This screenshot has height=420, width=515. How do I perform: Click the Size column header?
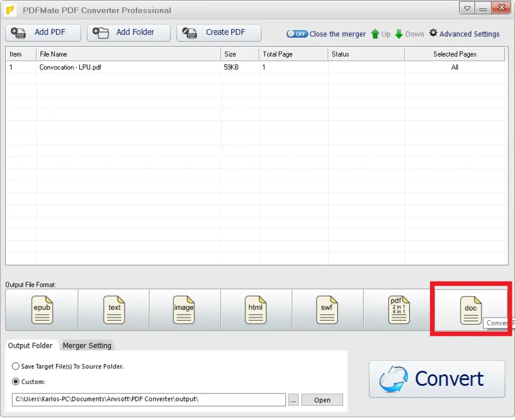click(x=239, y=54)
